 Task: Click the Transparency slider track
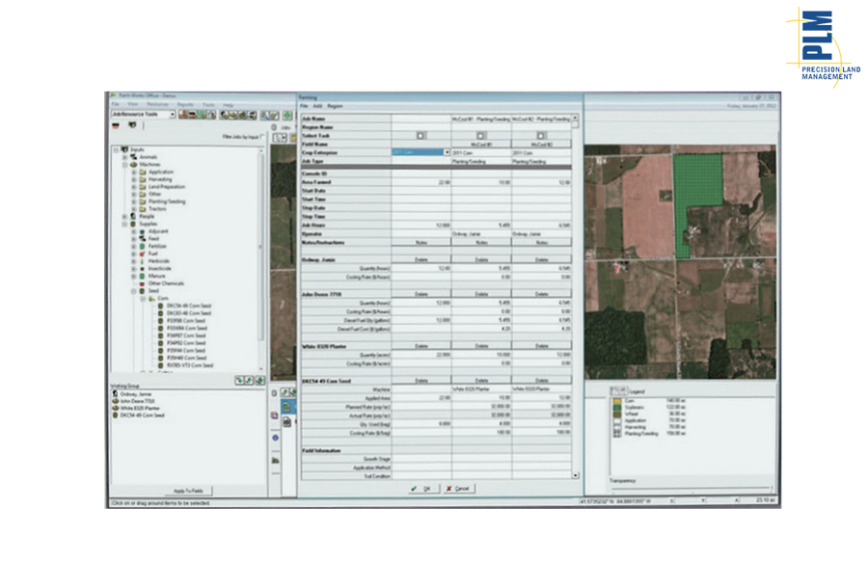click(691, 488)
